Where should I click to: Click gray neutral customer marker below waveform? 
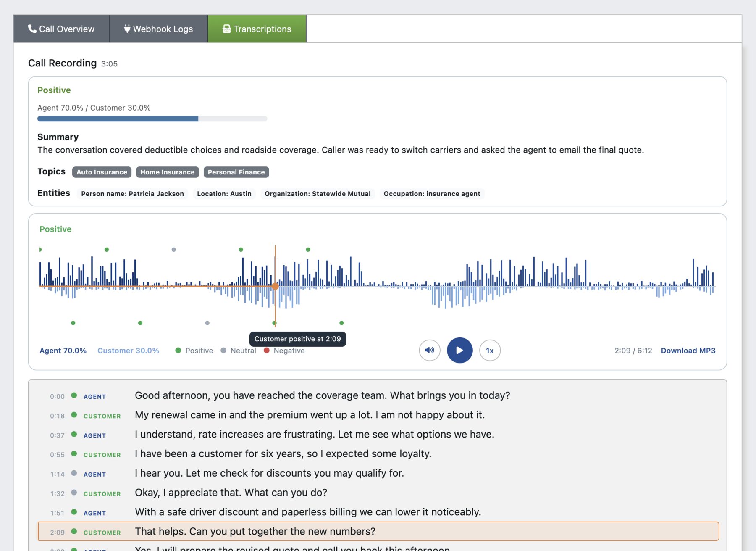207,323
